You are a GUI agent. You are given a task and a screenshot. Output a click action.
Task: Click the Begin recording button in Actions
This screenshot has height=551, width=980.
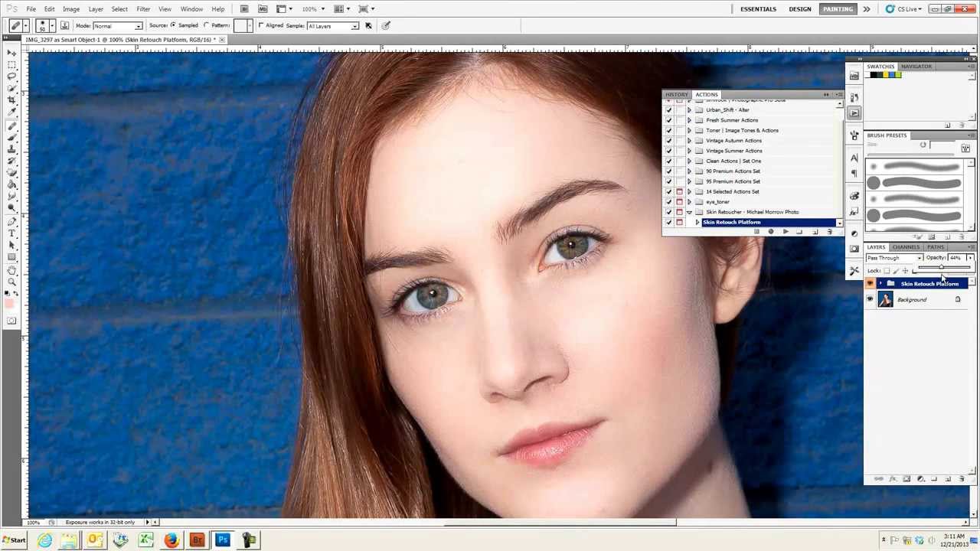(x=771, y=231)
